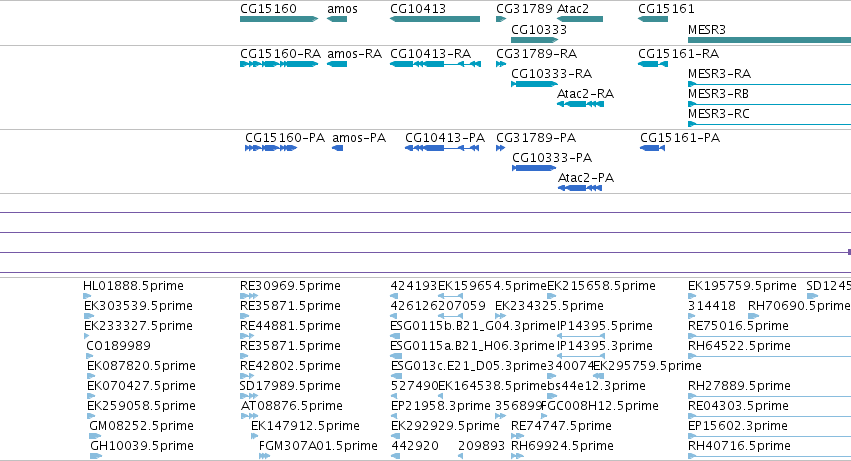Open EST entry EK233327.5prime
This screenshot has height=461, width=851.
click(x=138, y=326)
